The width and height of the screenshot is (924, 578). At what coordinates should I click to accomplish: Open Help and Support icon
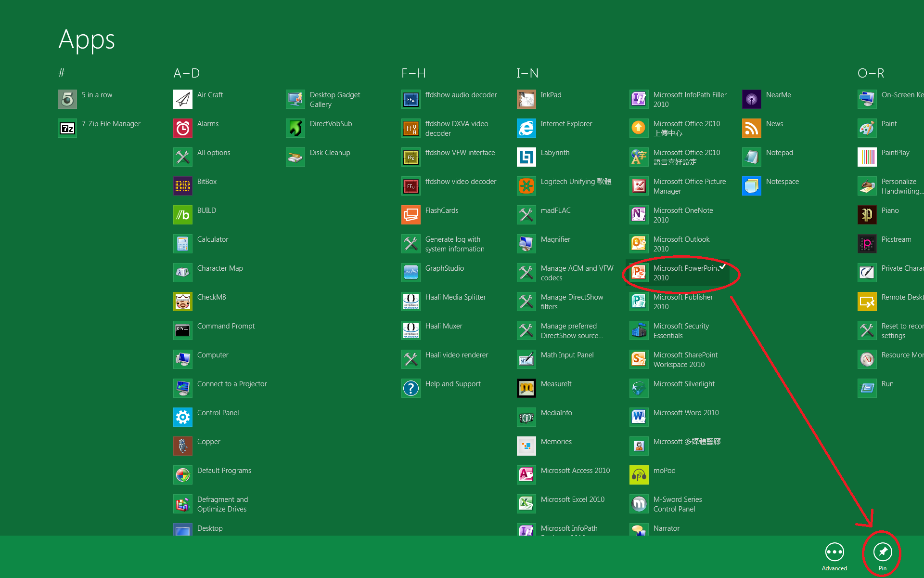pyautogui.click(x=411, y=388)
